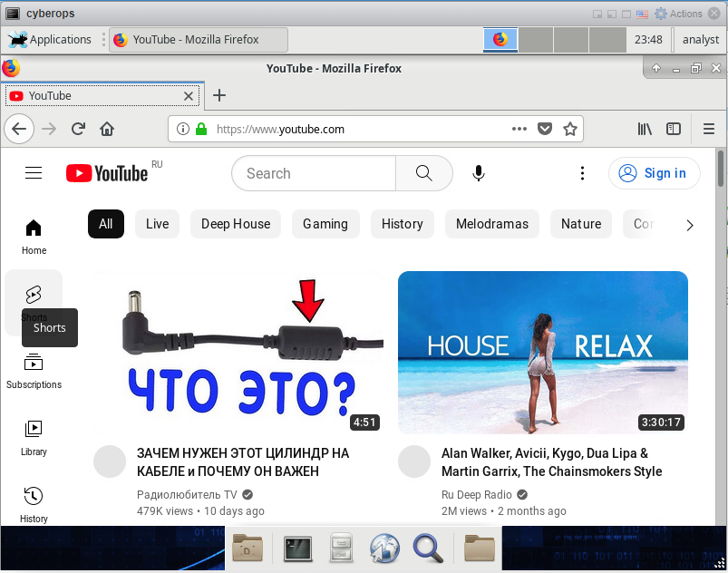Open the ЧТО ЭТО cable video thumbnail
728x573 pixels.
click(238, 353)
